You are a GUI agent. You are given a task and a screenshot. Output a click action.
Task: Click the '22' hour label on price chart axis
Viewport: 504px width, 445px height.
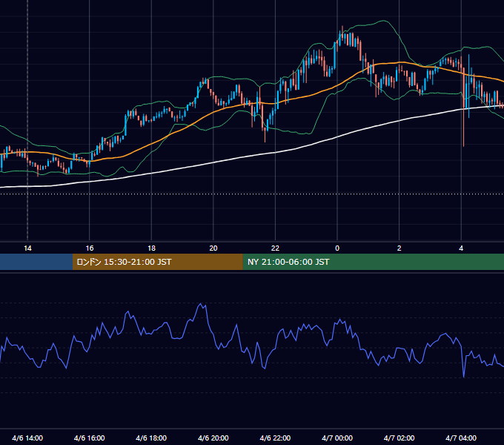point(275,248)
